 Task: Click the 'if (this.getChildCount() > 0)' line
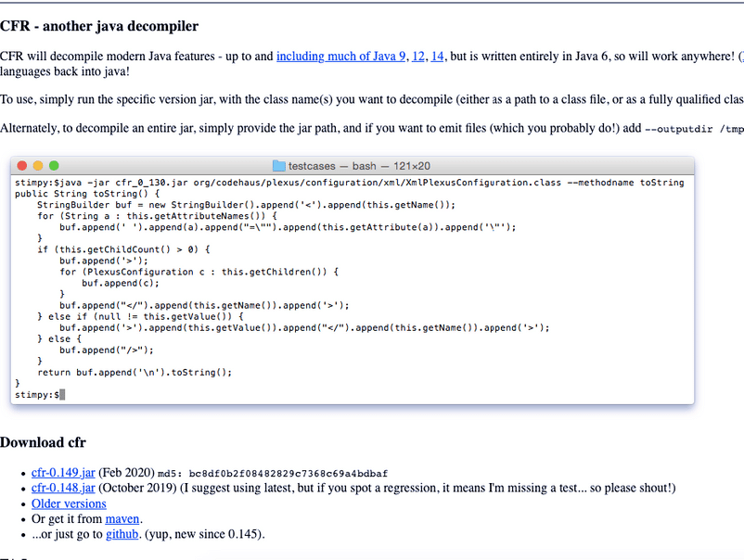tap(123, 249)
